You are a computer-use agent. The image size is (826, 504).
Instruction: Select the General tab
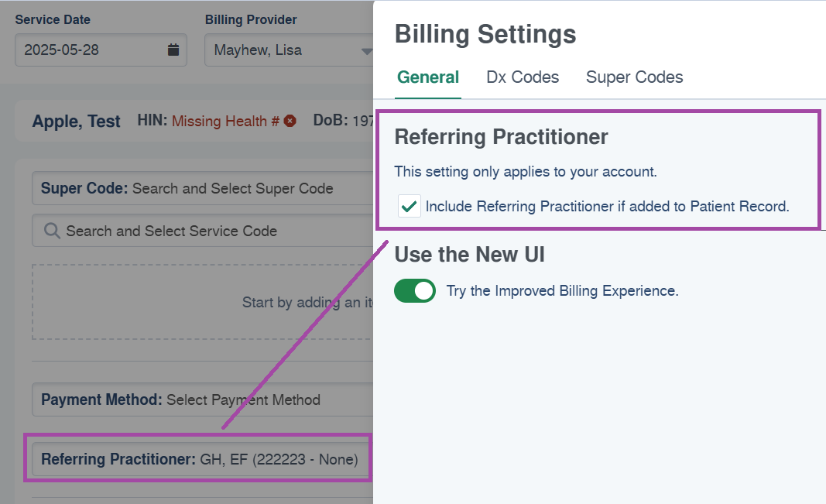(428, 77)
